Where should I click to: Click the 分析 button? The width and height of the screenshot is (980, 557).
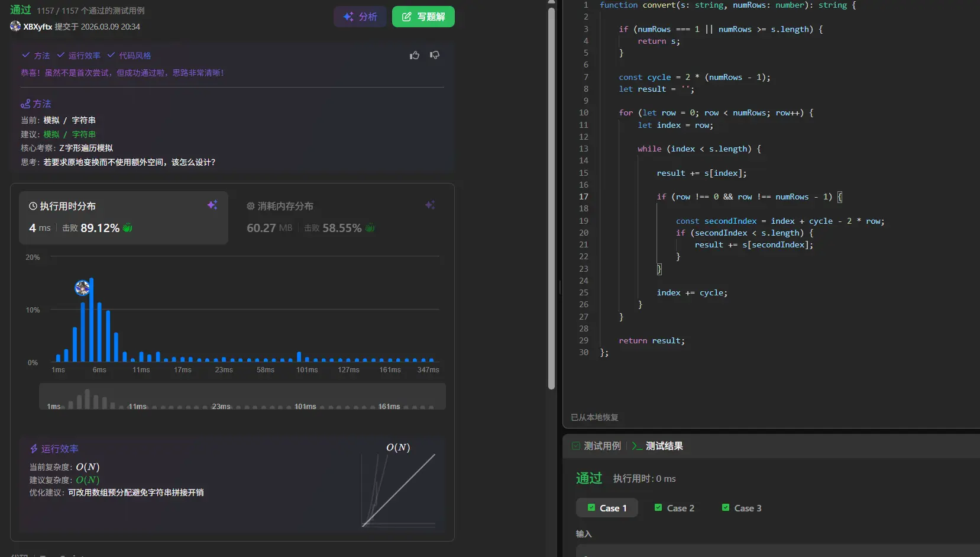click(x=360, y=17)
